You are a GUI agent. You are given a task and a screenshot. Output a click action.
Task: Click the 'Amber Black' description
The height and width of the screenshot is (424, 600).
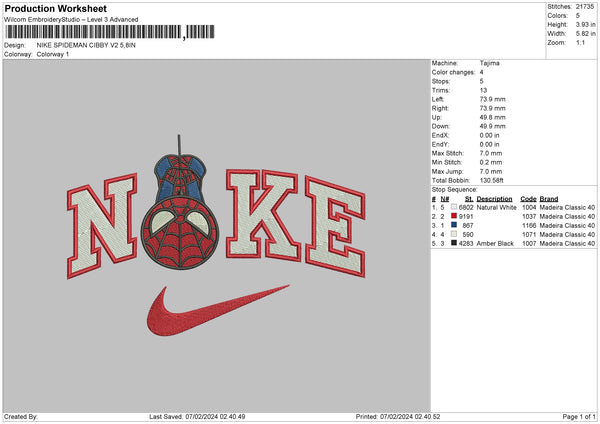click(495, 243)
